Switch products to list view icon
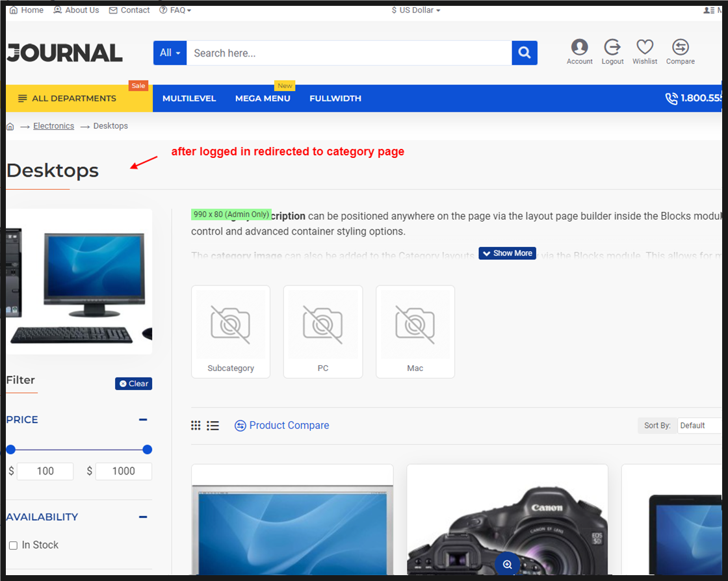 pyautogui.click(x=213, y=425)
